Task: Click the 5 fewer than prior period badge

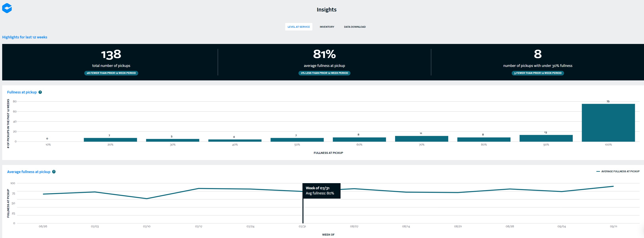Action: (537, 73)
